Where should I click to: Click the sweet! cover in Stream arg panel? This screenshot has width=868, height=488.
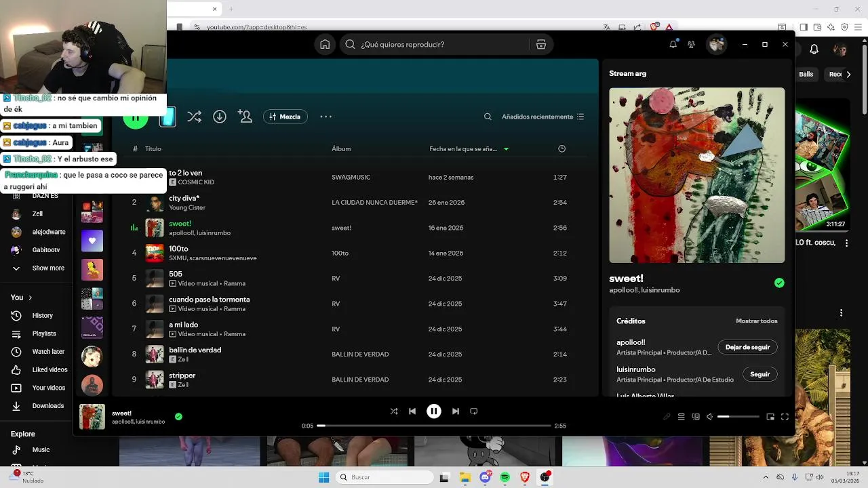[x=697, y=175]
